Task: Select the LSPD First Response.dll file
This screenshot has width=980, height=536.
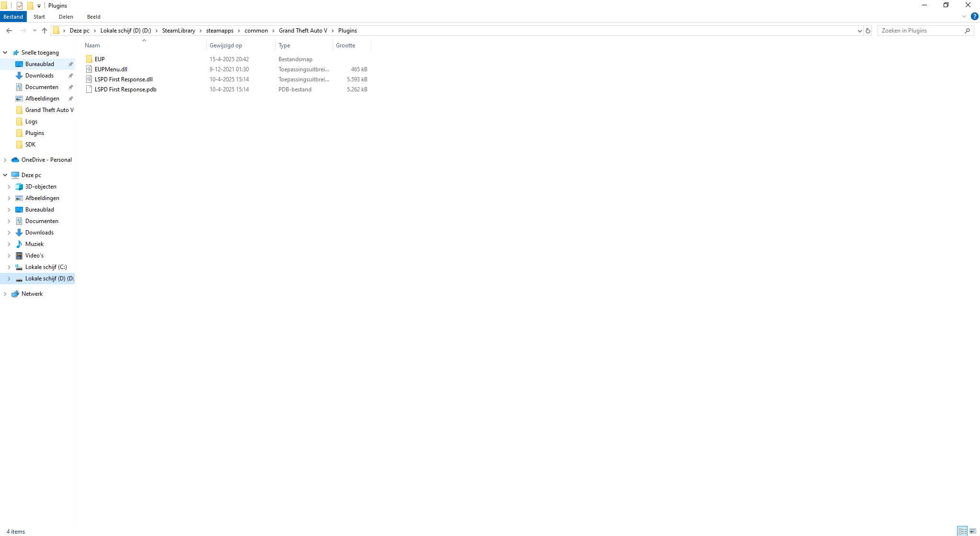Action: (123, 79)
